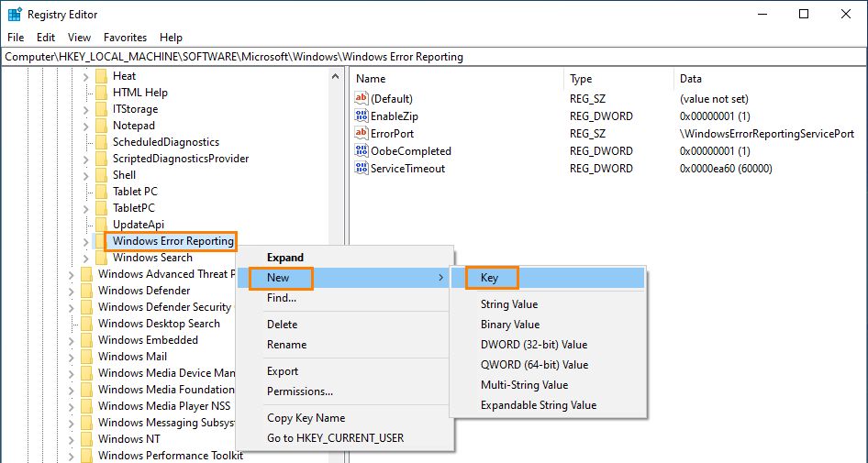
Task: Click the ErrorPort string value icon
Action: (x=362, y=133)
